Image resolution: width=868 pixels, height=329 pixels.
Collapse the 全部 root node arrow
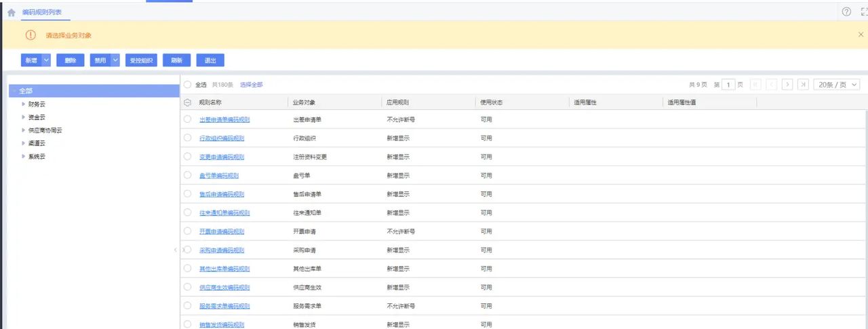[x=14, y=91]
